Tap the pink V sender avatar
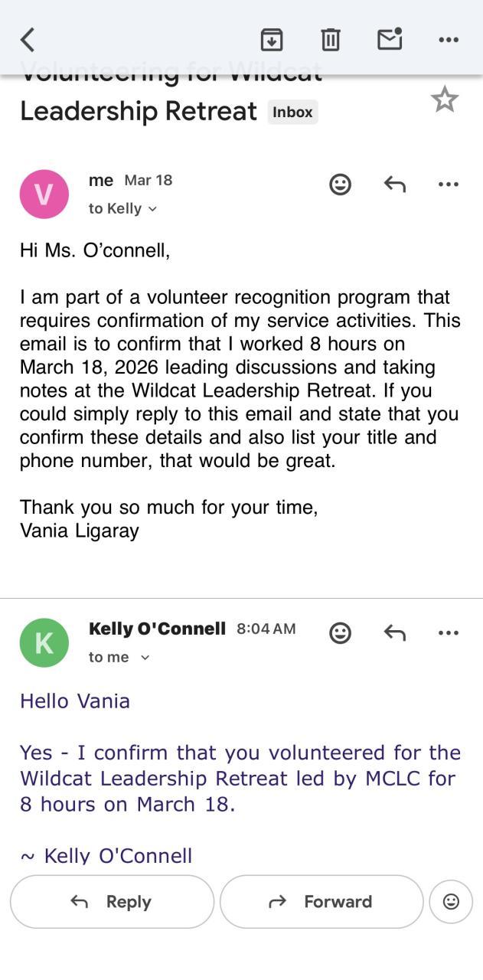483x980 pixels. pos(44,194)
